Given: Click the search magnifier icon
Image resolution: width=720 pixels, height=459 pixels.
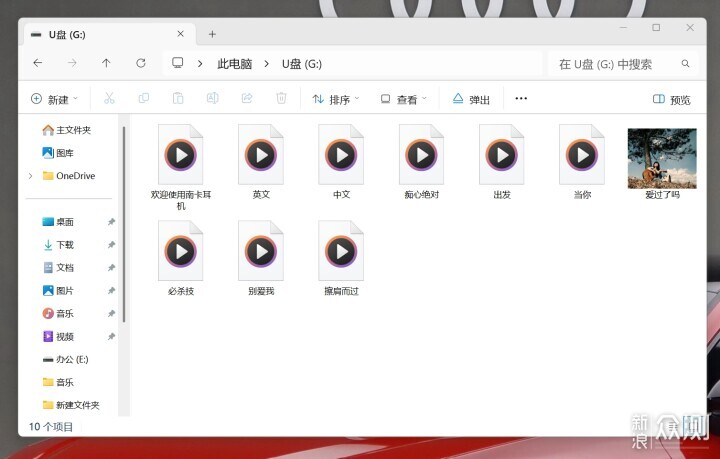Looking at the screenshot, I should click(x=685, y=63).
